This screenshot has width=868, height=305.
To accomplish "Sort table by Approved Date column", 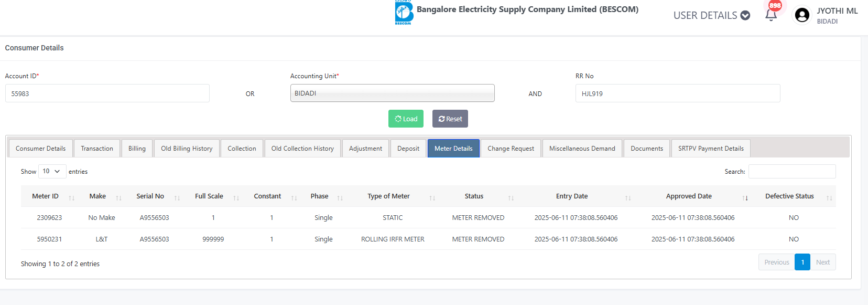I will [x=689, y=196].
